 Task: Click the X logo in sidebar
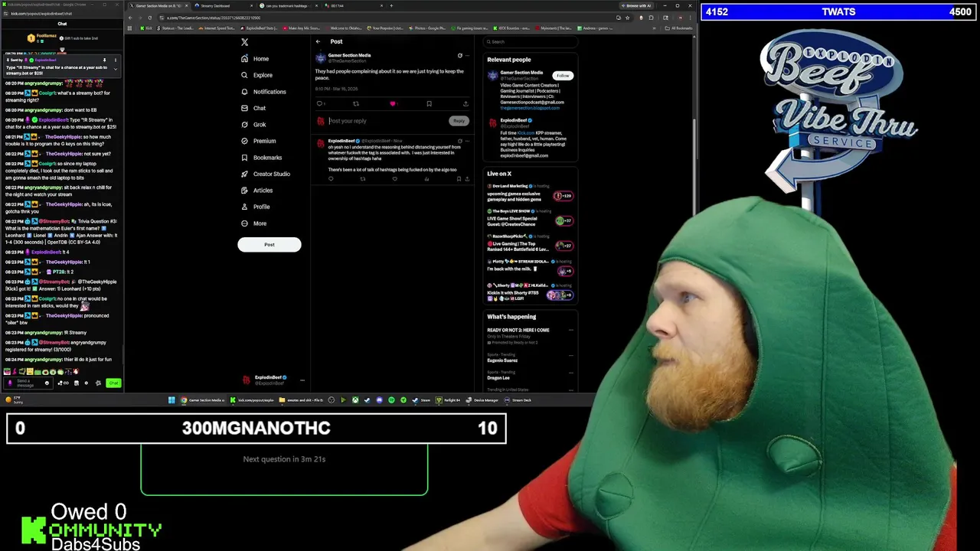click(x=244, y=42)
